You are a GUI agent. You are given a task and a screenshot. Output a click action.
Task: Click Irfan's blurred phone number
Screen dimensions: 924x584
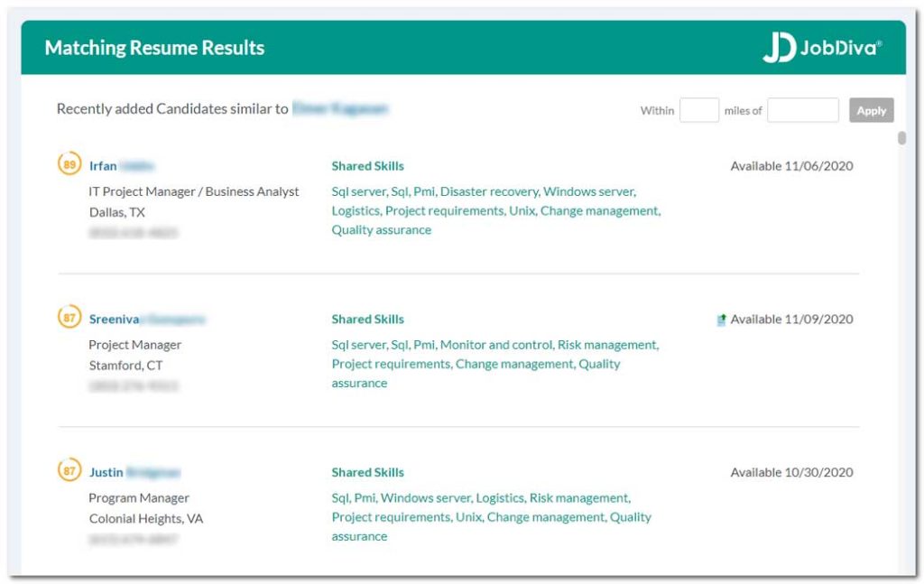coord(133,233)
